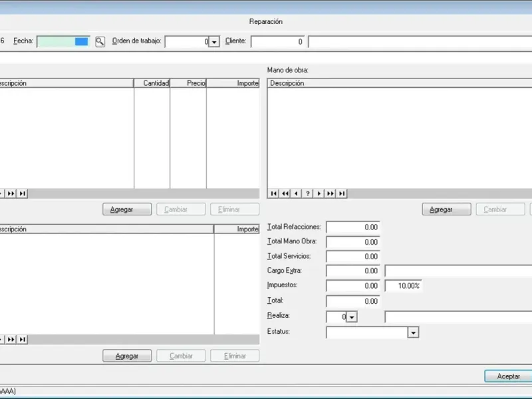Click Agregar under the services grid
The height and width of the screenshot is (399, 532).
point(127,356)
